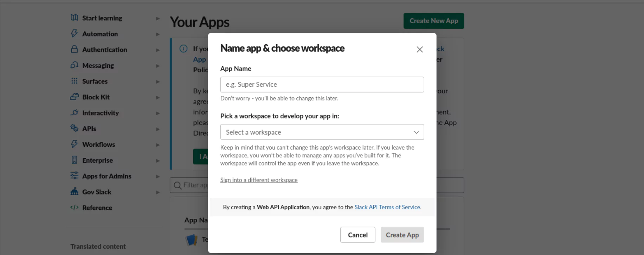Open Sign into a different workspace link
The image size is (644, 255).
(x=259, y=180)
